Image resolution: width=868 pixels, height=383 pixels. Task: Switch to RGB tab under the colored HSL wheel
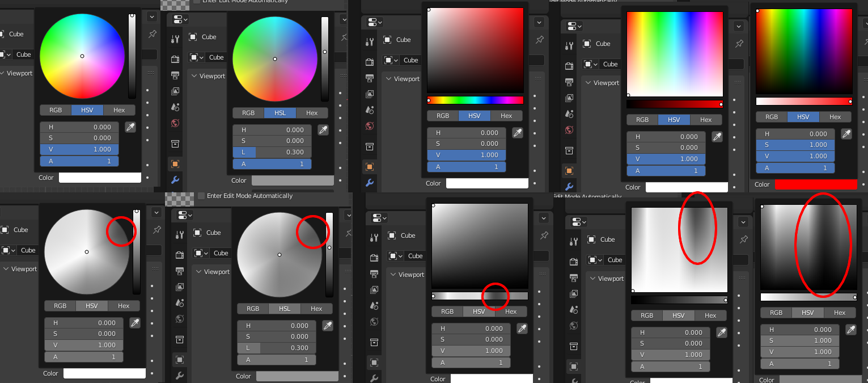[x=248, y=113]
